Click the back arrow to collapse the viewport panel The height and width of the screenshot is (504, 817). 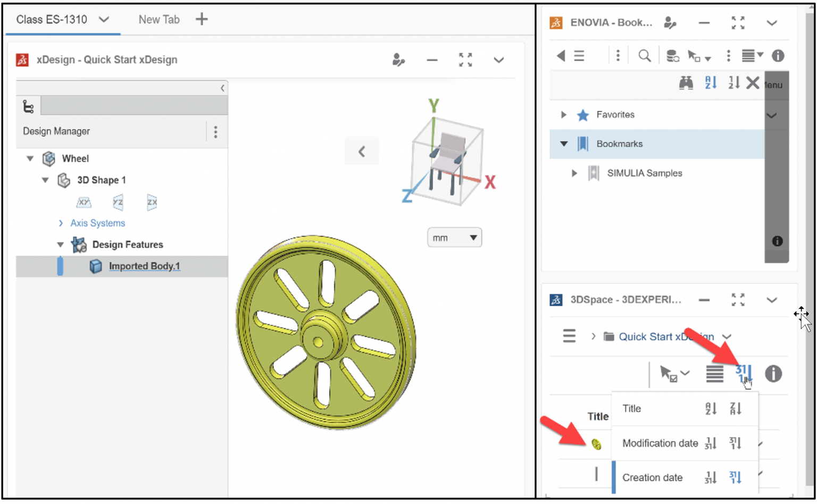[362, 151]
